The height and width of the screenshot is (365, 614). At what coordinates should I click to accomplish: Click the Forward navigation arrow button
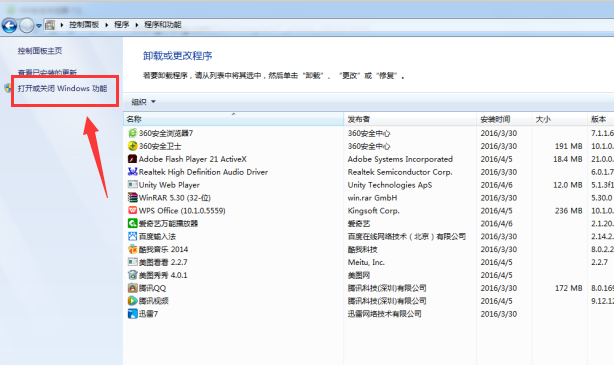27,26
